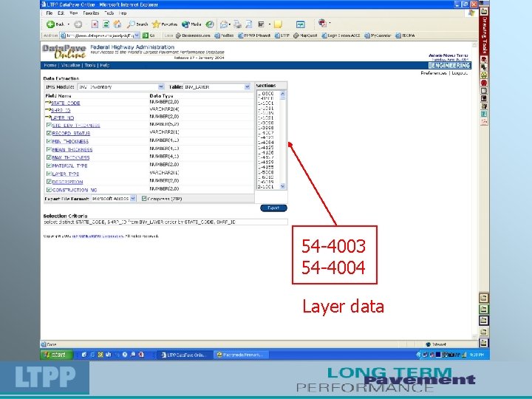Open the Dictionary.com links shortcut

(193, 35)
